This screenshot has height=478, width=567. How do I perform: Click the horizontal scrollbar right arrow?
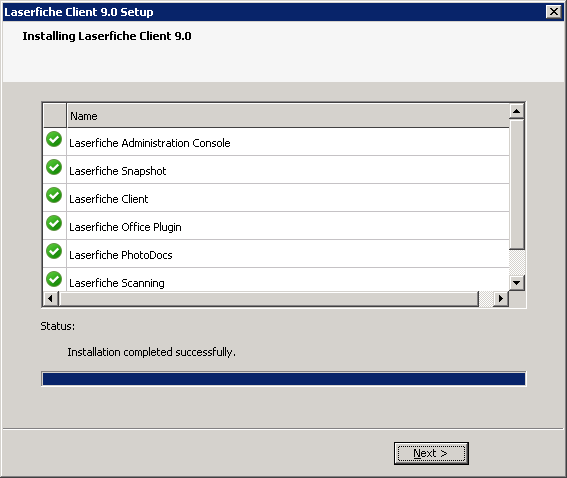[x=501, y=299]
